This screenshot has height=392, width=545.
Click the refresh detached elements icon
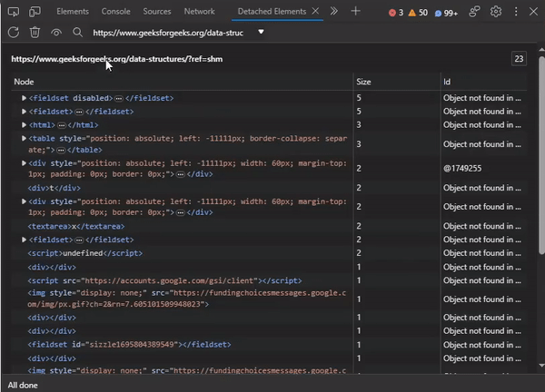pyautogui.click(x=14, y=32)
